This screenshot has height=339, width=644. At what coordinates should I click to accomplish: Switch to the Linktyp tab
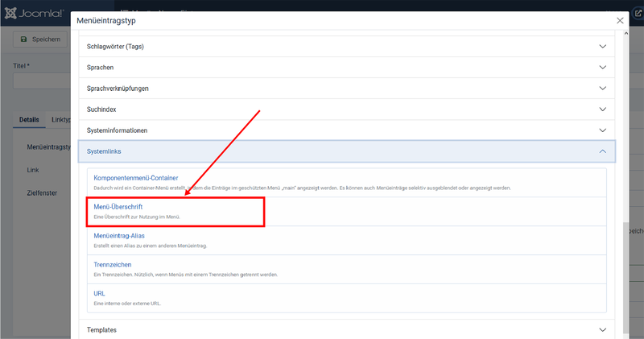click(61, 120)
